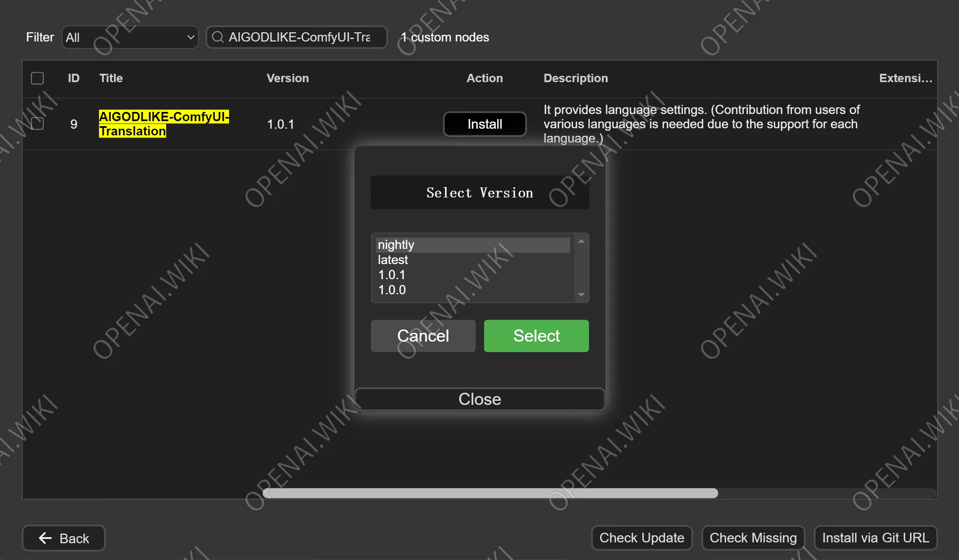This screenshot has height=560, width=959.
Task: Click the Action column header
Action: point(485,78)
